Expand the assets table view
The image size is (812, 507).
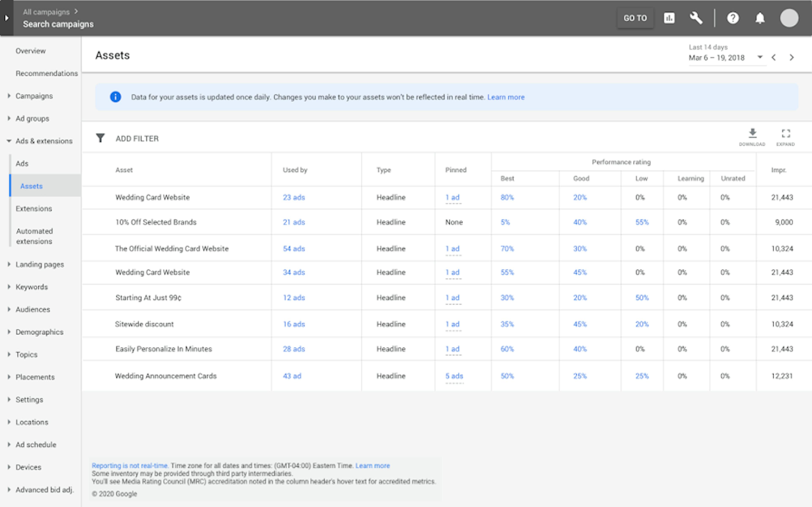786,133
